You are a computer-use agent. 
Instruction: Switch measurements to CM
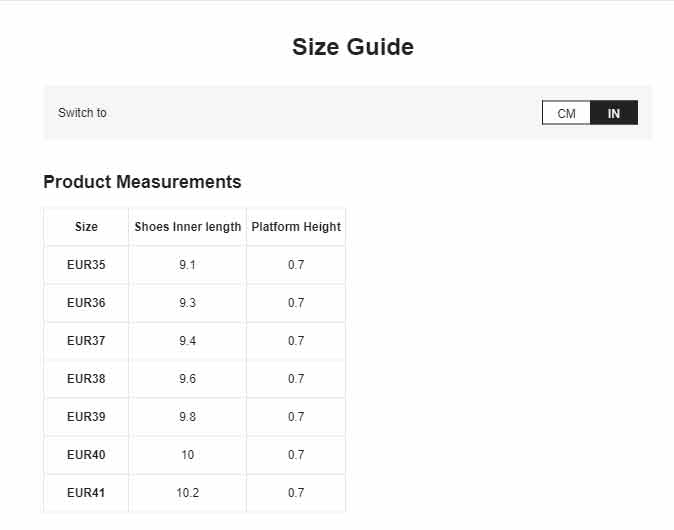click(x=566, y=113)
